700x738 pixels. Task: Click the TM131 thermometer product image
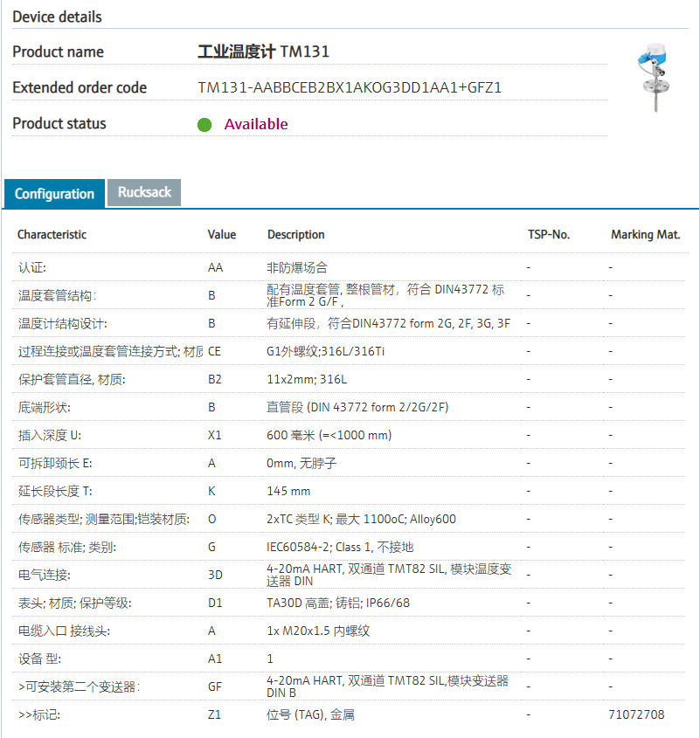[x=652, y=79]
